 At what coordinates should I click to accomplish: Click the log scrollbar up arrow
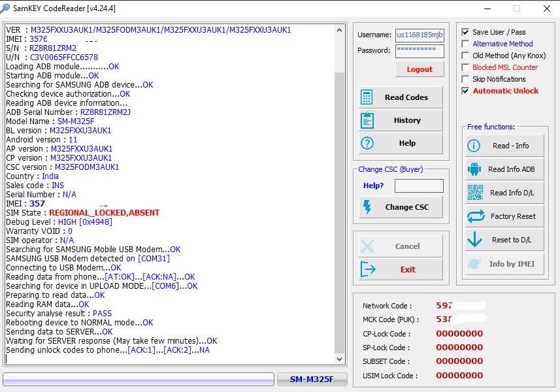click(x=339, y=31)
